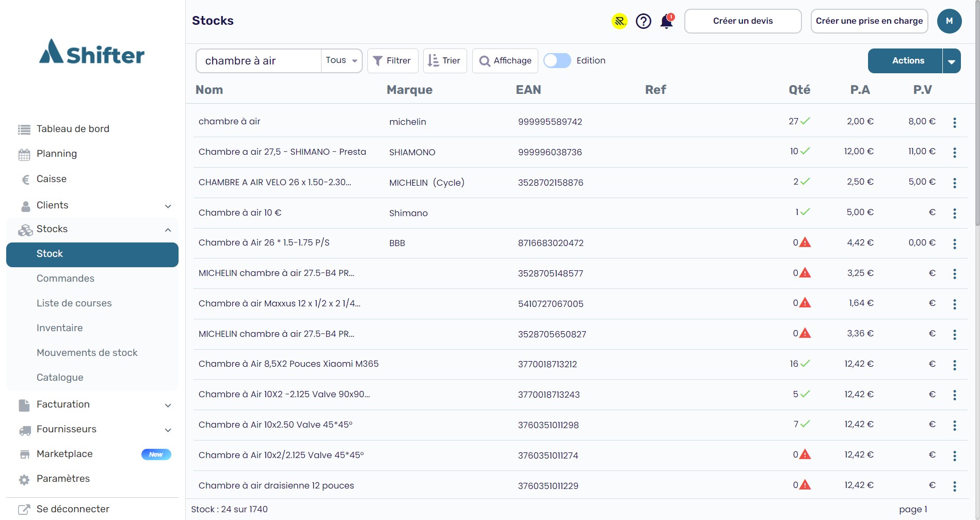980x520 pixels.
Task: Open the Caisse page
Action: click(52, 179)
